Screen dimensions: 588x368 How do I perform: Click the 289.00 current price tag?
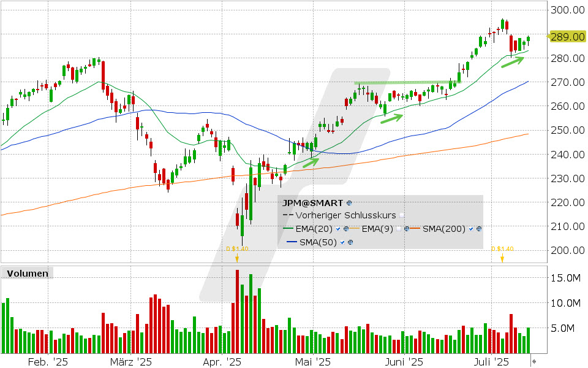click(x=566, y=36)
